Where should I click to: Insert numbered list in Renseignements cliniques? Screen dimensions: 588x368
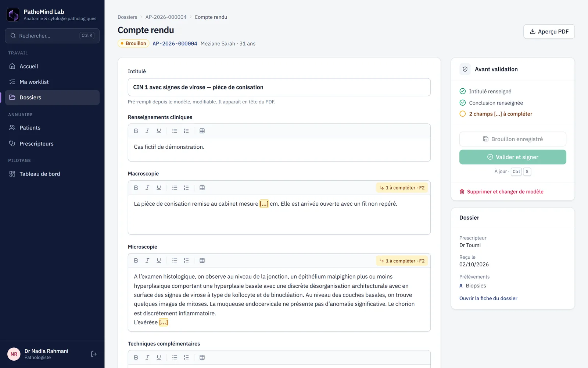[186, 131]
